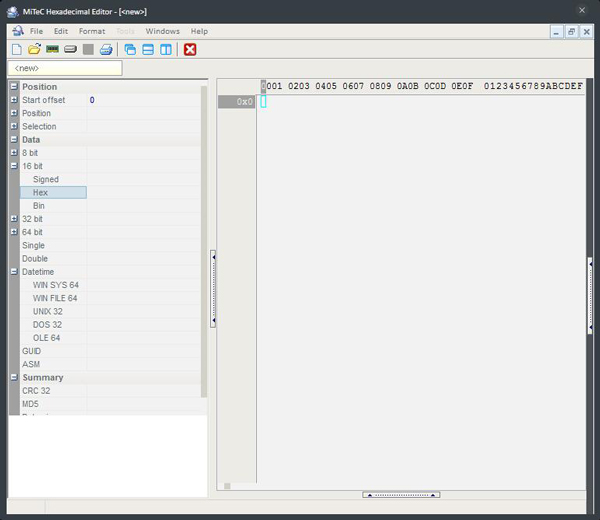Restore the inner document window
Viewport: 600px width, 520px height.
(571, 32)
